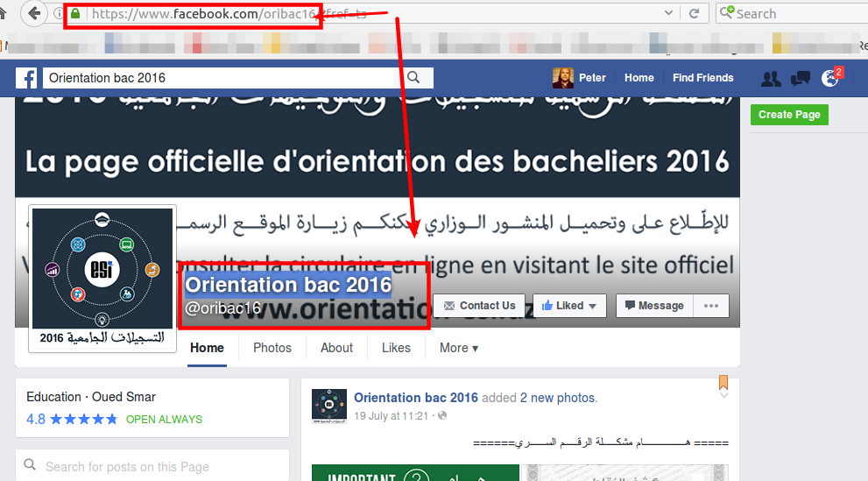Open Orientation bac 2016 post author link
The height and width of the screenshot is (481, 868).
[416, 398]
